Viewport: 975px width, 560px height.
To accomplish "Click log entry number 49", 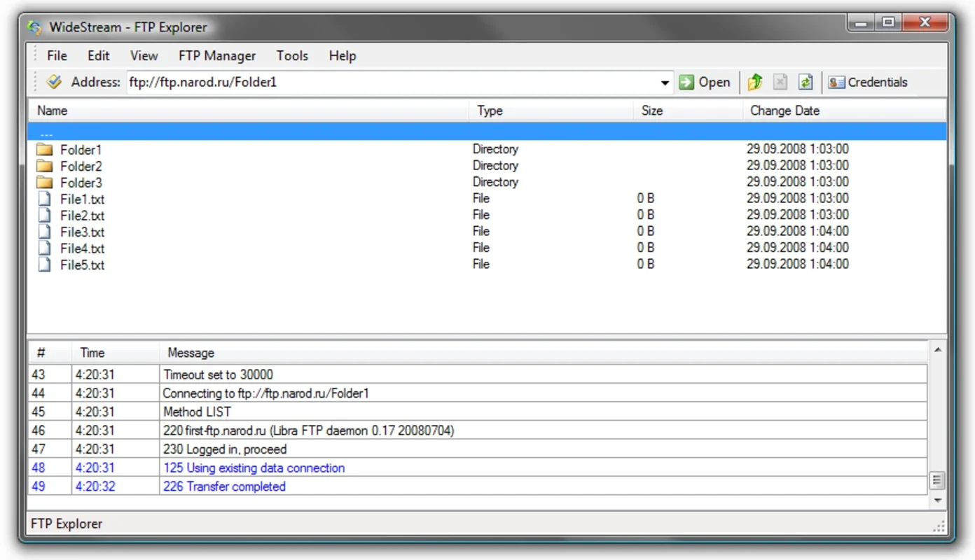I will pos(38,486).
